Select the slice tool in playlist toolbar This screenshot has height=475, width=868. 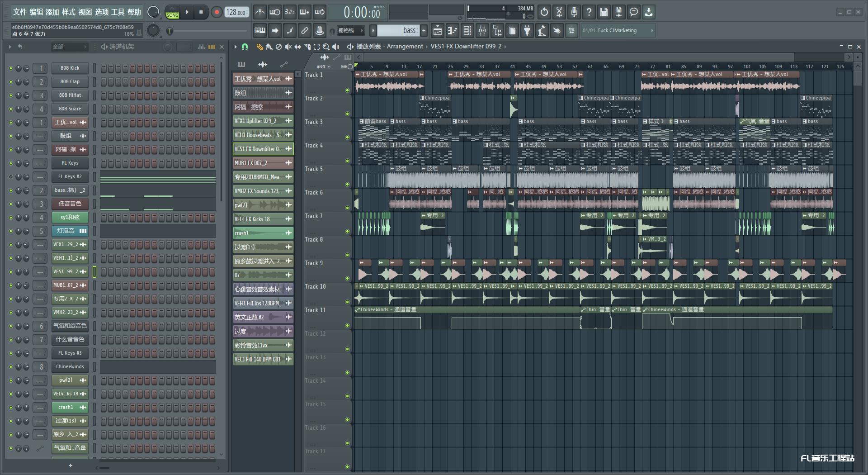pyautogui.click(x=307, y=47)
